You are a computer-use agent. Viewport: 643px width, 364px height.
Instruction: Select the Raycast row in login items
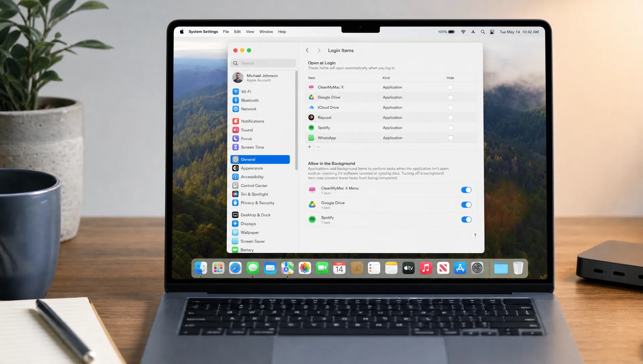click(x=391, y=117)
